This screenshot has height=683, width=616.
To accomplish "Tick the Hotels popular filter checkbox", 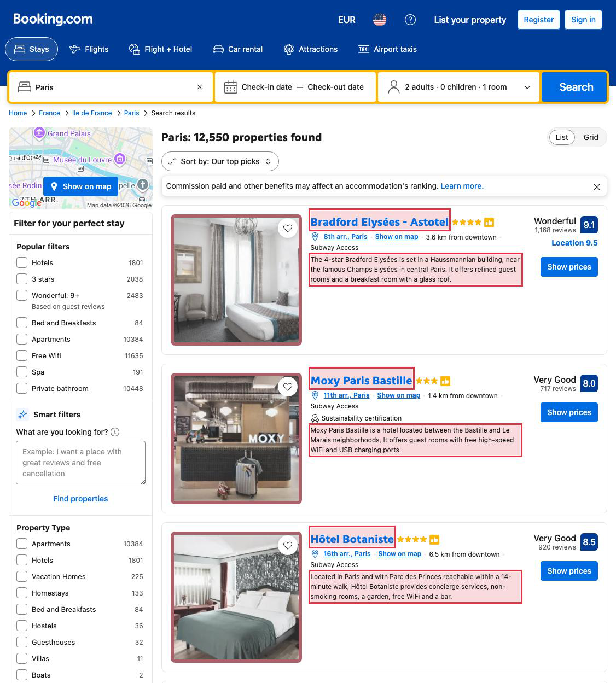I will [x=22, y=262].
